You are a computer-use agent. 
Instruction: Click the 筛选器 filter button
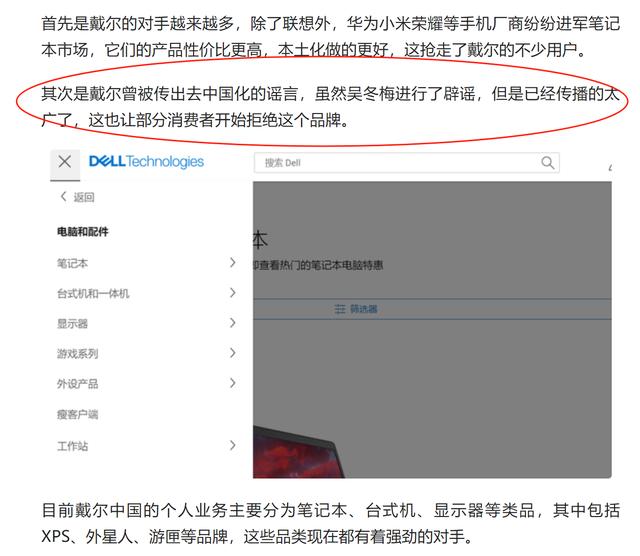click(356, 309)
